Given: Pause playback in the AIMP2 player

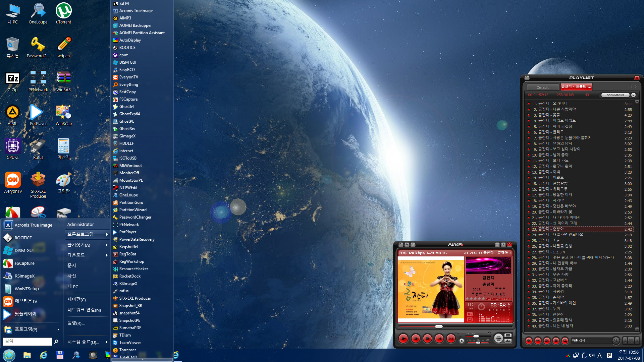Looking at the screenshot, I should pyautogui.click(x=416, y=339).
